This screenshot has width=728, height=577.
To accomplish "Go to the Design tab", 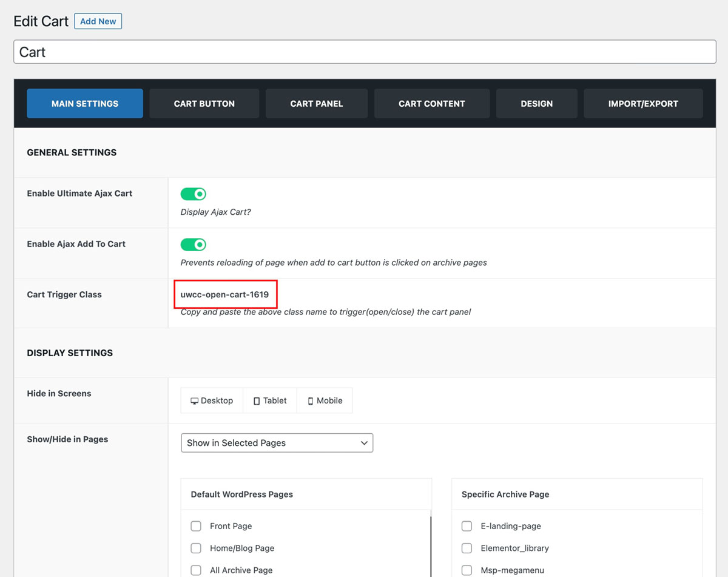I will click(536, 104).
